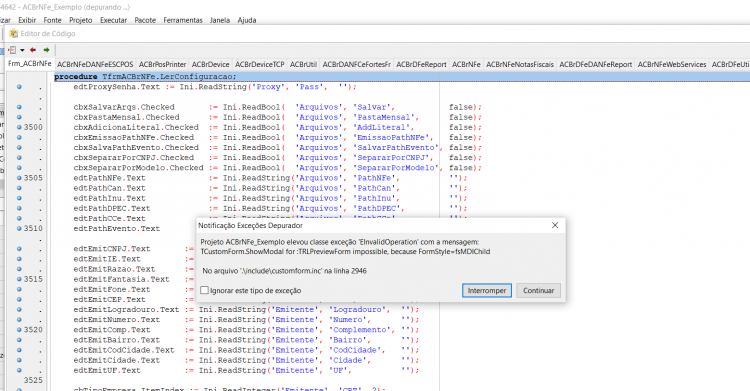Switch to the ACBrDFeReport tab
Screen dimensions: 750x391
(x=421, y=64)
